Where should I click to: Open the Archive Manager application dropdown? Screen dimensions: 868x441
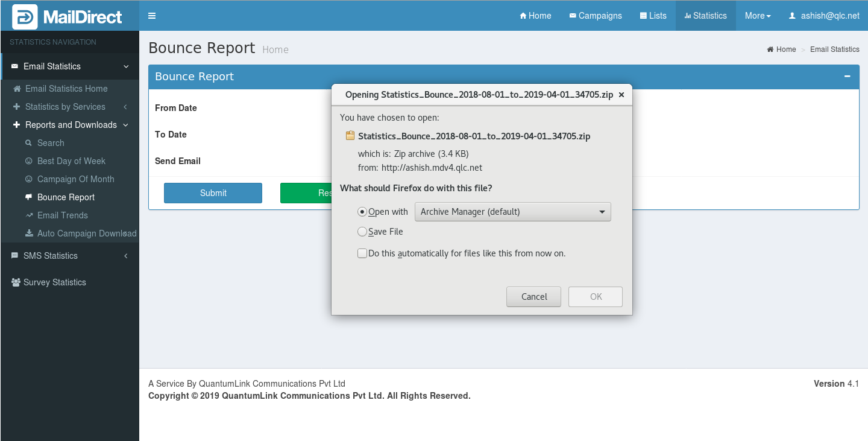click(x=512, y=212)
